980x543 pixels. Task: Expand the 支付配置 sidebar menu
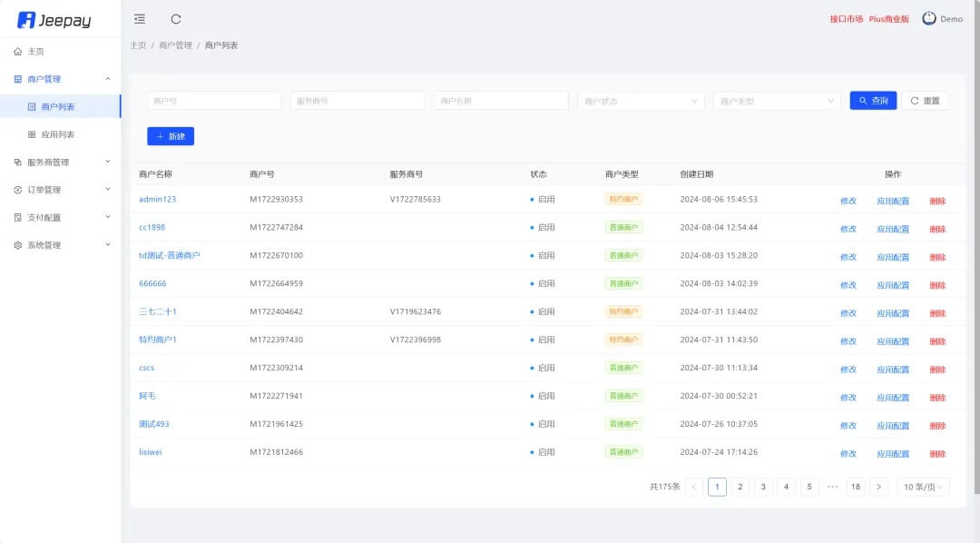pyautogui.click(x=60, y=218)
